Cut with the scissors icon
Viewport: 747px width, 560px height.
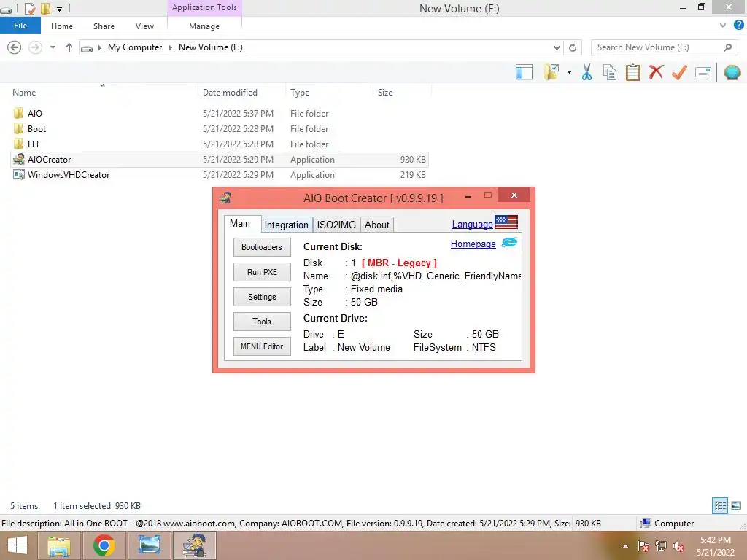[587, 72]
